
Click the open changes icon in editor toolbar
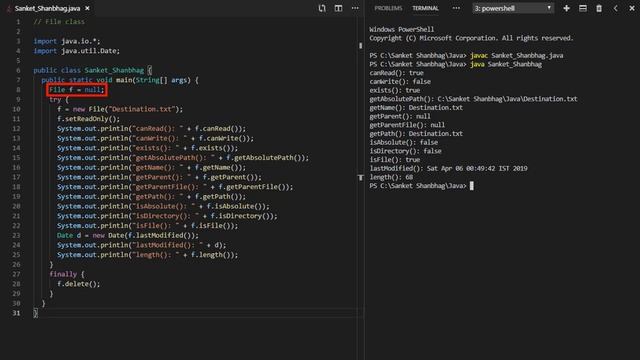322,8
